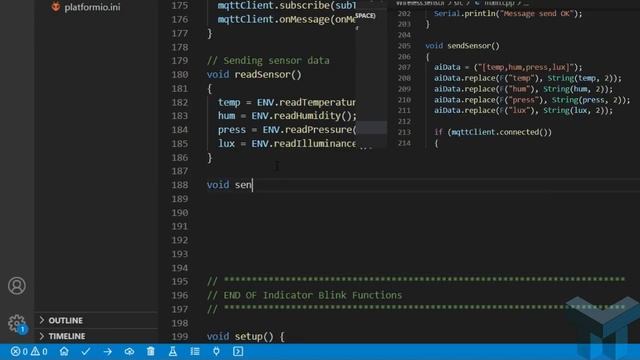Run PlatformIO Clean trash icon
The height and width of the screenshot is (360, 640).
(x=151, y=351)
